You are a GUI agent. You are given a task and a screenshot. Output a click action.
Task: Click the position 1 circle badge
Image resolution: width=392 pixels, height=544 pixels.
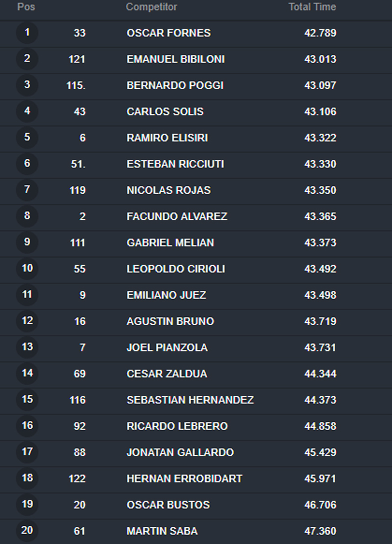click(27, 32)
